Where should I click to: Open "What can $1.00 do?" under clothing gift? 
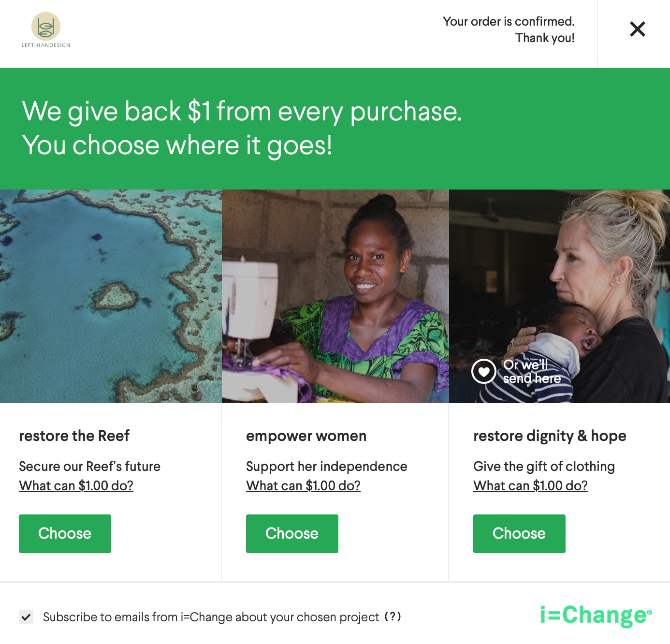[x=530, y=485]
